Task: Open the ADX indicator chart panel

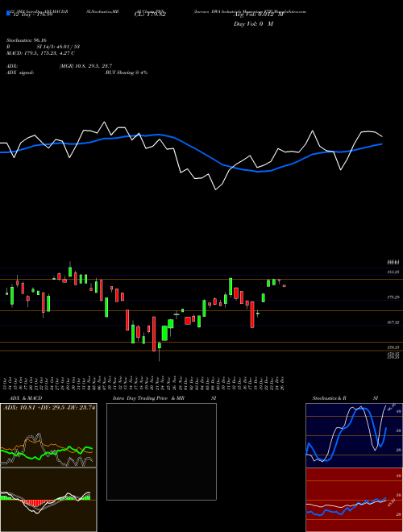Action: click(48, 435)
